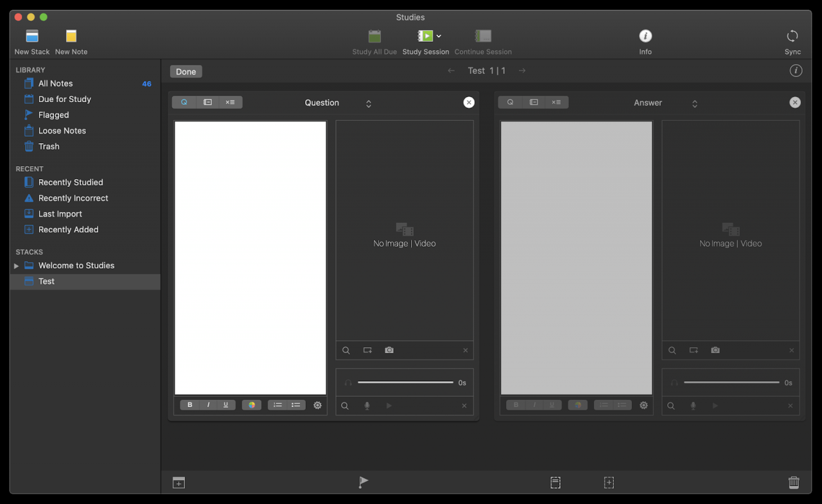
Task: Toggle bold formatting in the Question editor
Action: click(189, 404)
